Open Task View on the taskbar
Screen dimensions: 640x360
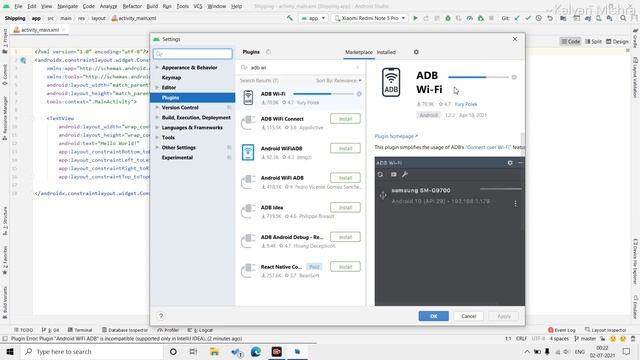[193, 351]
